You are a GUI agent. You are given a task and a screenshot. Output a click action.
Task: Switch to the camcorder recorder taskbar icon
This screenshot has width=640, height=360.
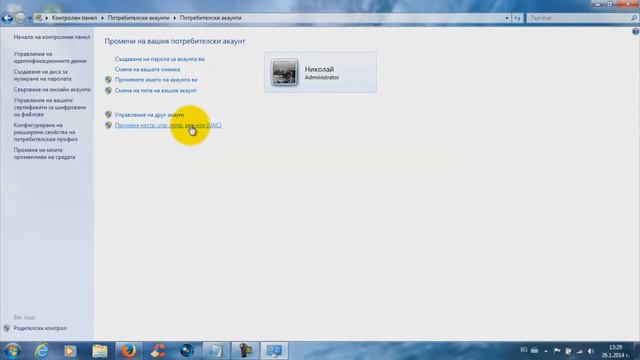click(245, 351)
